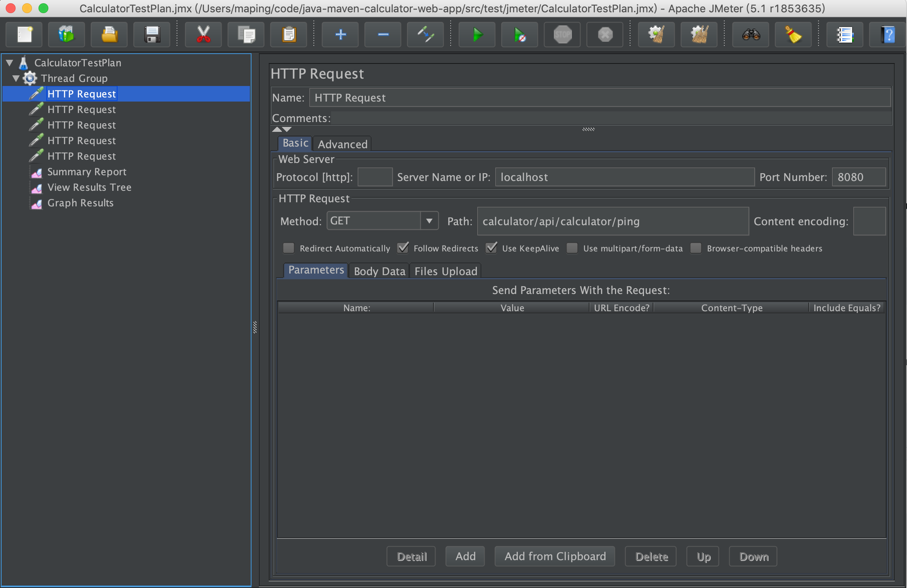Click the broom Reset Search icon

click(794, 35)
